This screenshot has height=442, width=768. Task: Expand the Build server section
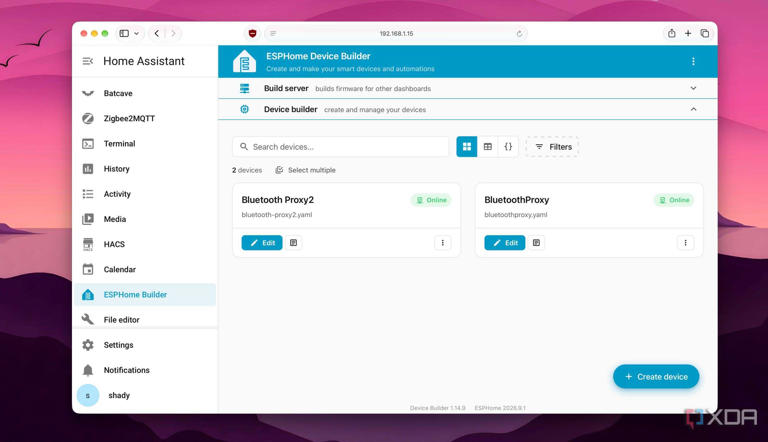(x=693, y=88)
